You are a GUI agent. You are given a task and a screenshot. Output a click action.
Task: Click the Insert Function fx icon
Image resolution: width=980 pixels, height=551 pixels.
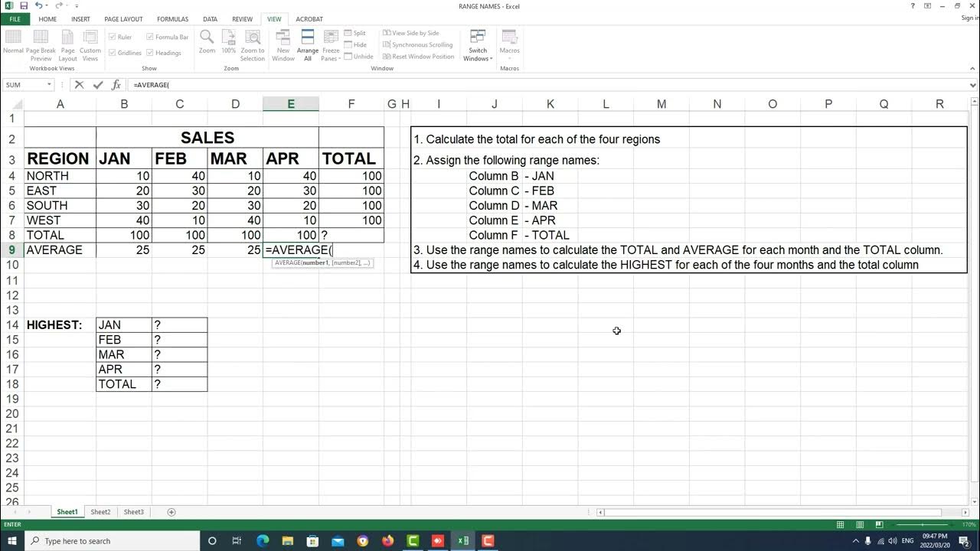[116, 85]
